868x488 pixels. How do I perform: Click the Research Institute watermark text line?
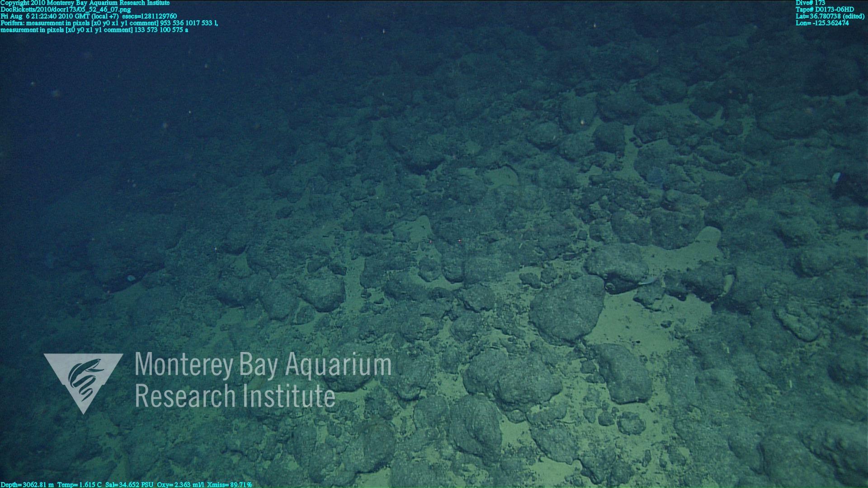coord(235,396)
